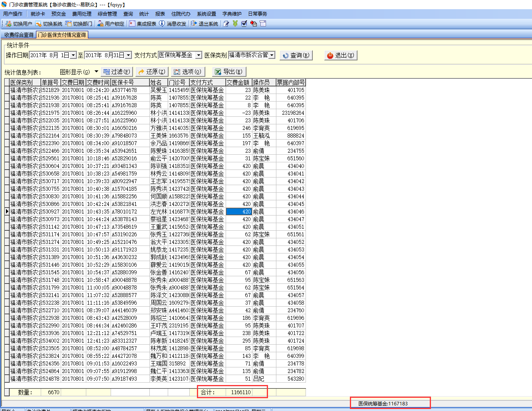The image size is (532, 411).
Task: Open 集成报表 from the toolbar
Action: point(143,24)
